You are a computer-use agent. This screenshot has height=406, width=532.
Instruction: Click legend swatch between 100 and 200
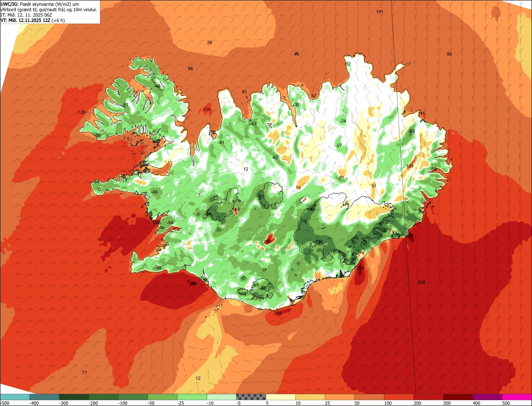[x=399, y=397]
